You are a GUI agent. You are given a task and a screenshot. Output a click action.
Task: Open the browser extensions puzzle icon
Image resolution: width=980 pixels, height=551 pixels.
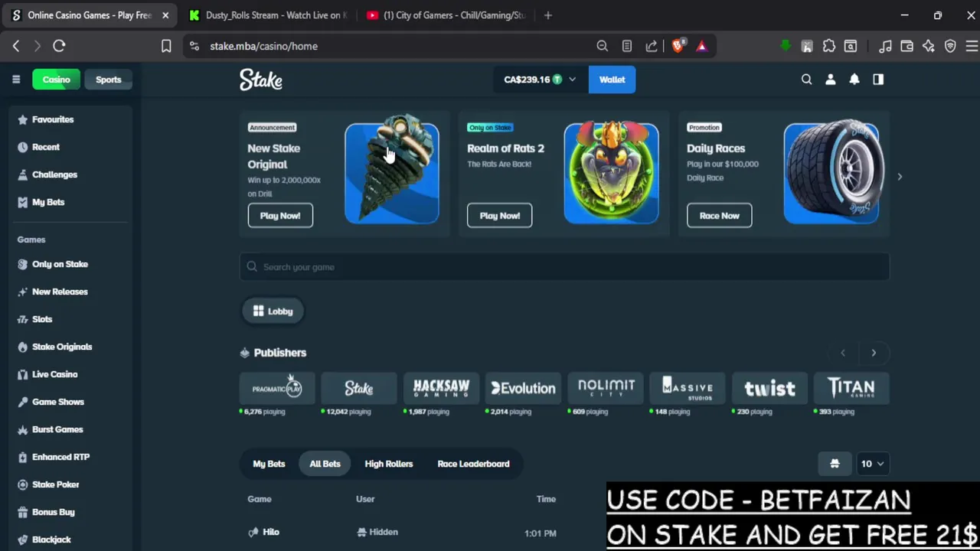pyautogui.click(x=829, y=46)
